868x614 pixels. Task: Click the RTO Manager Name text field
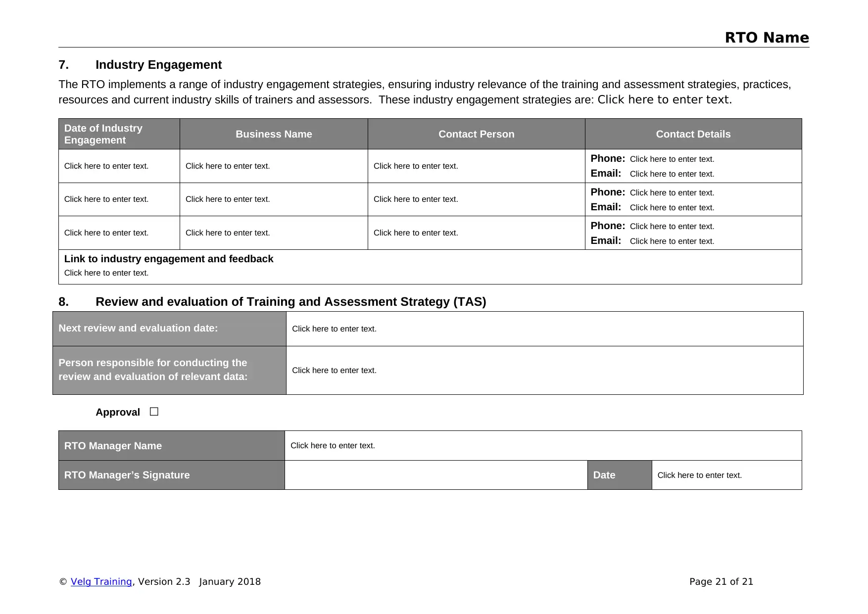tap(543, 446)
